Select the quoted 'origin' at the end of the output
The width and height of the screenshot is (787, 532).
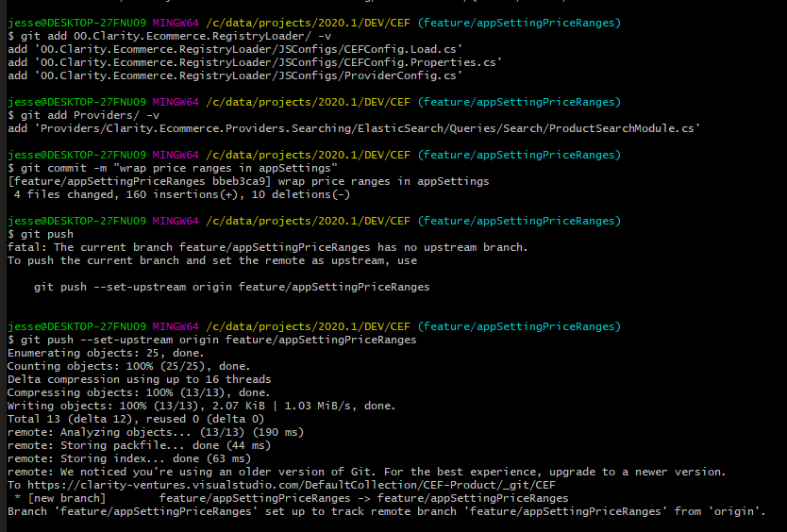point(736,511)
